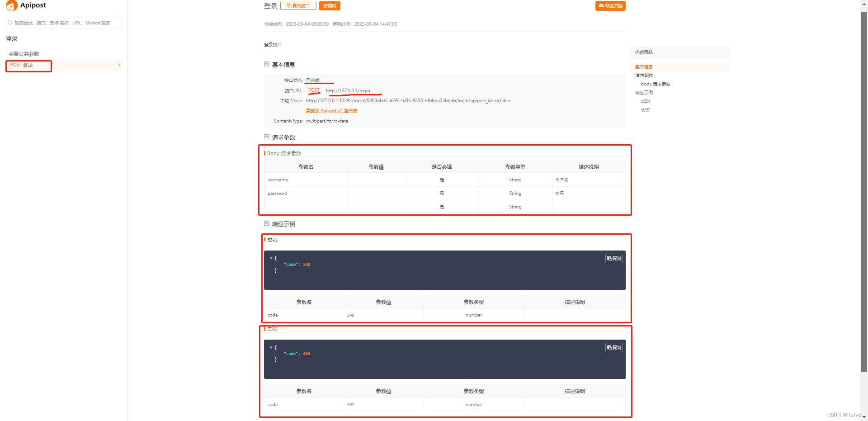Image resolution: width=868 pixels, height=421 pixels.
Task: Click the section icon beside 响应示例
Action: [x=267, y=223]
